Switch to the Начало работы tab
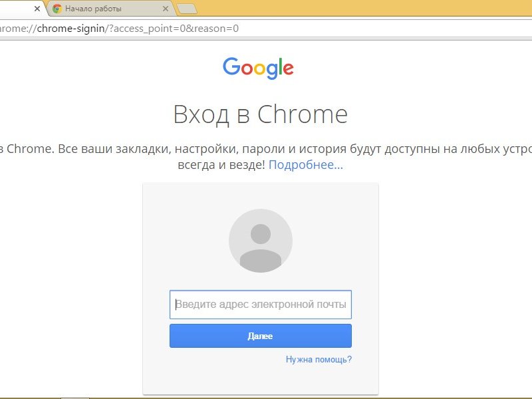The width and height of the screenshot is (532, 399). pos(112,9)
